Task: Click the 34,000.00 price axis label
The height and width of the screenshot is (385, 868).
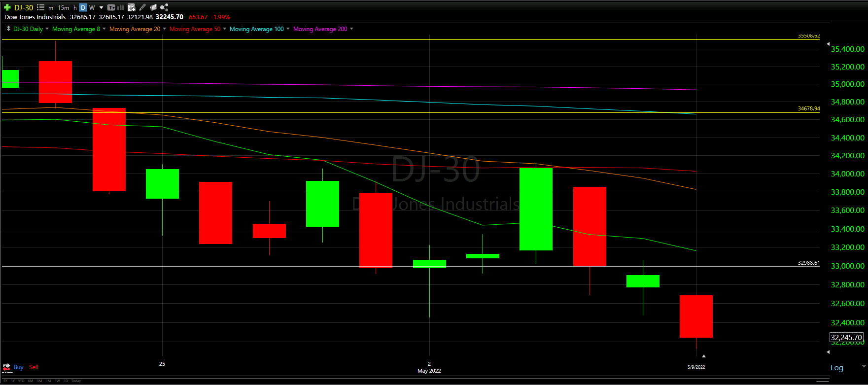Action: 848,174
